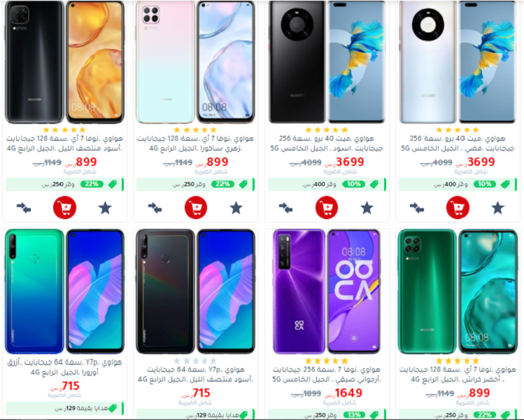Open the purple Nova 7 product image
The image size is (524, 420).
coord(327,291)
